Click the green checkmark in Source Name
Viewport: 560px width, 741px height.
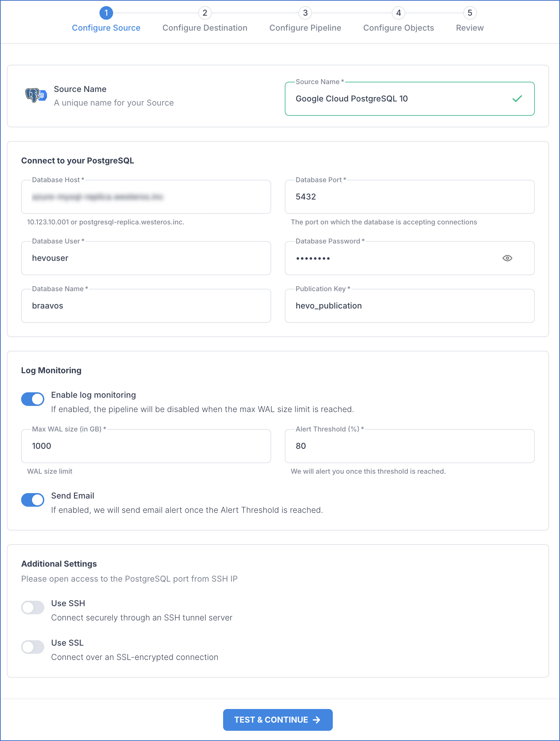pos(517,99)
